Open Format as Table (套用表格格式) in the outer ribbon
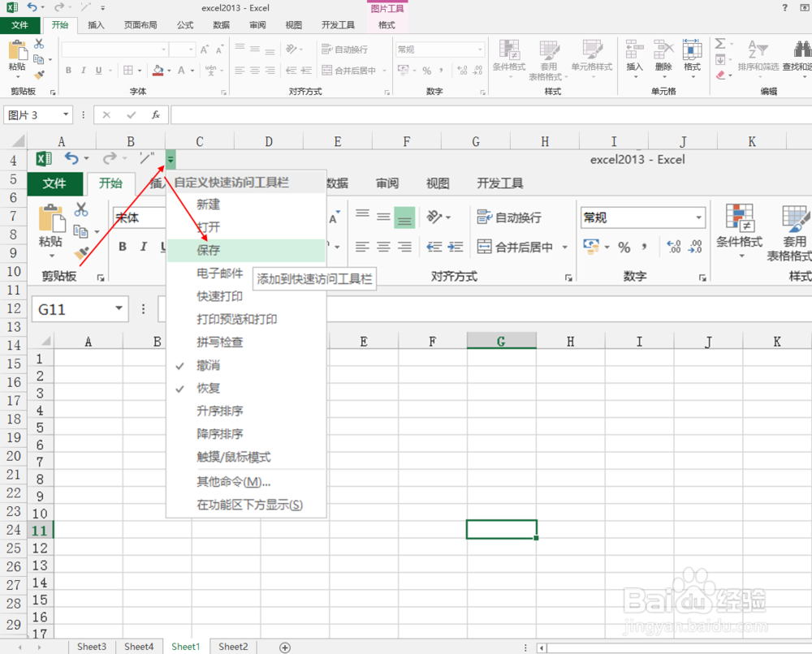812x654 pixels. point(548,61)
